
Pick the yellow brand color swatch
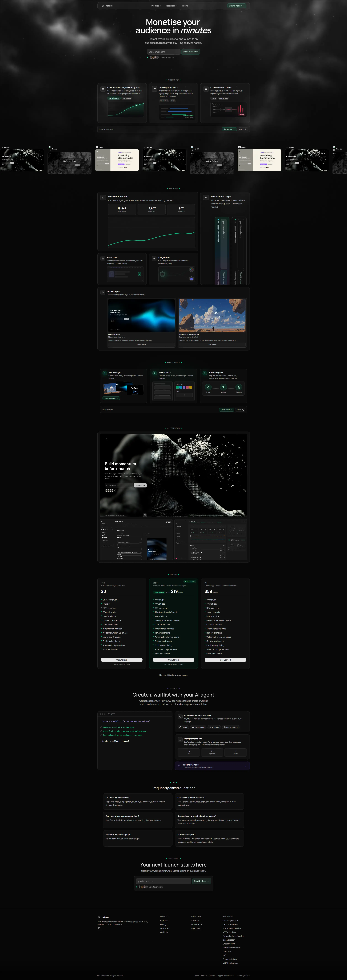[191, 387]
